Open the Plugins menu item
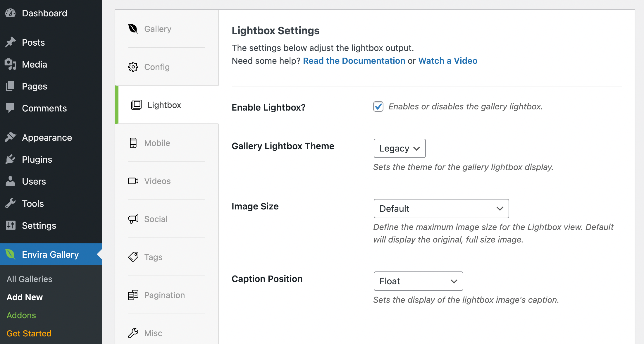 coord(37,159)
